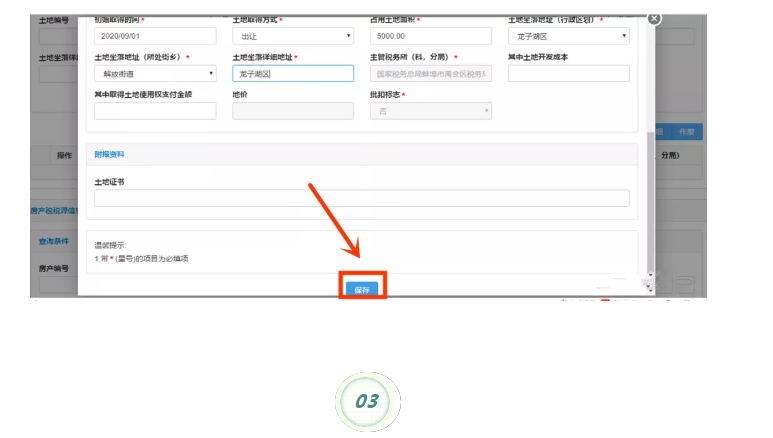Click the 土地编号 field in the background page
Image resolution: width=773 pixels, height=438 pixels.
coord(58,36)
